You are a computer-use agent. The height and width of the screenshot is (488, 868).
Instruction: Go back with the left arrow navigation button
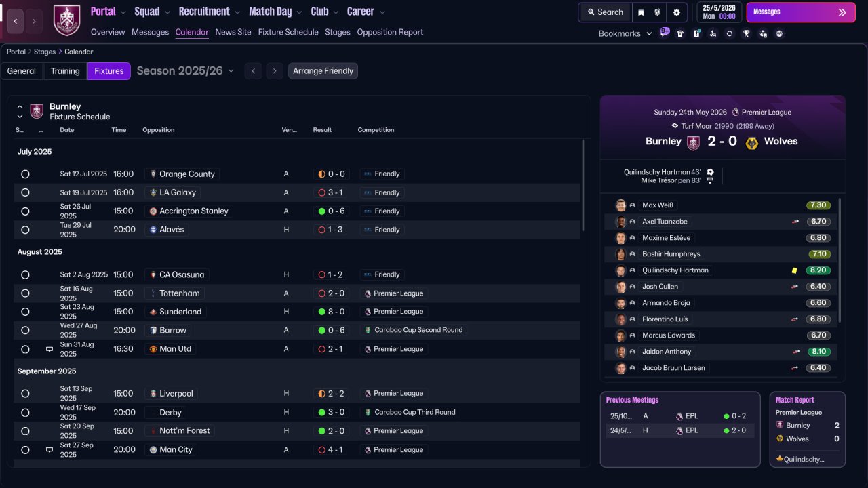(16, 21)
